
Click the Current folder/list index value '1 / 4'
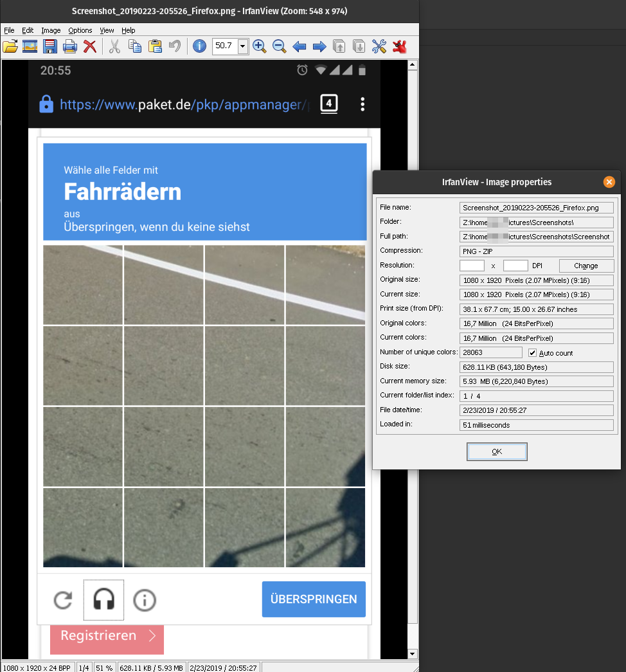(x=537, y=396)
